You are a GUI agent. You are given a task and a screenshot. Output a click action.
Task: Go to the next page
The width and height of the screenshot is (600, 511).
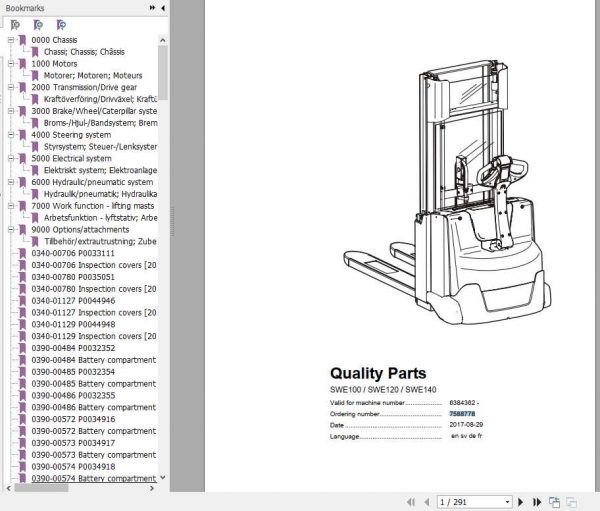coord(520,502)
